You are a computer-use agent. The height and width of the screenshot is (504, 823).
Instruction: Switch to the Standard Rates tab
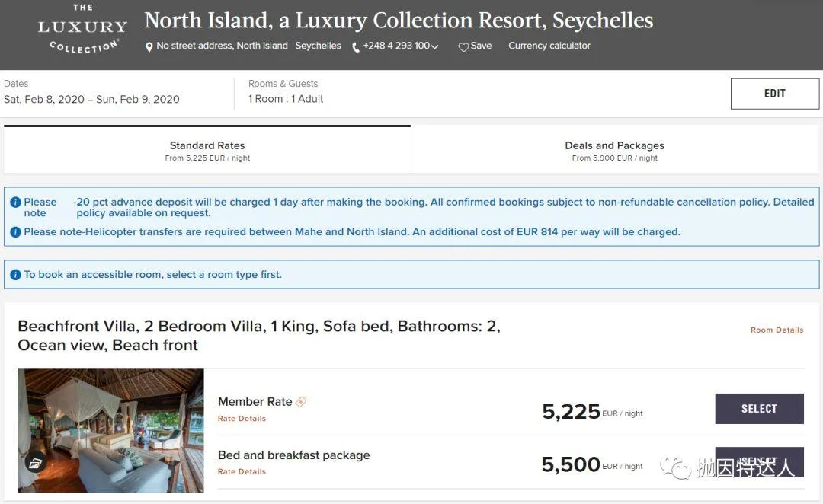[x=207, y=150]
